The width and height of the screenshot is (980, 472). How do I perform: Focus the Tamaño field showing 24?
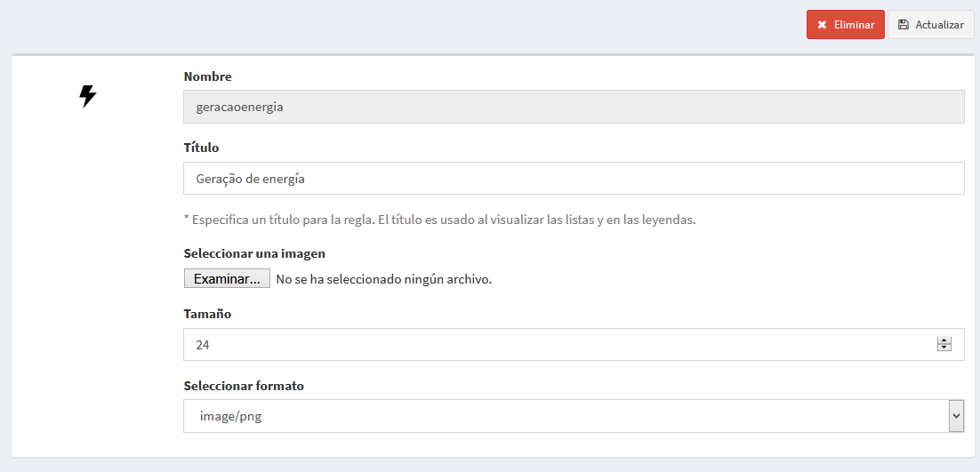[574, 345]
